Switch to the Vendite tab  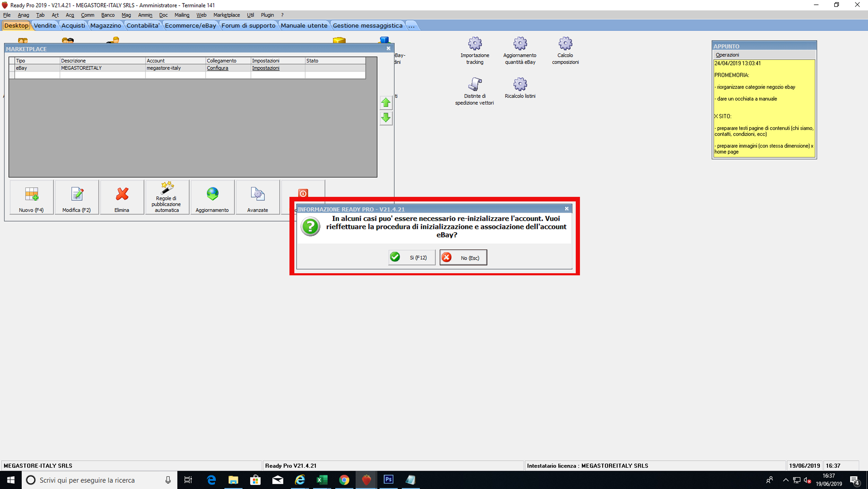point(45,26)
